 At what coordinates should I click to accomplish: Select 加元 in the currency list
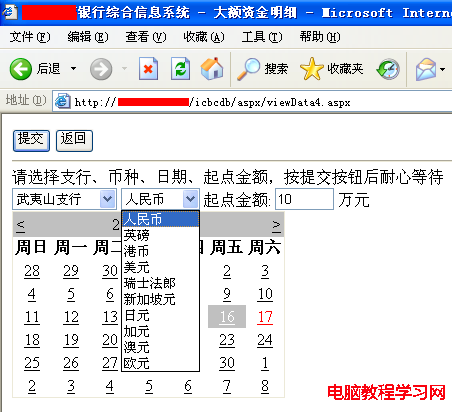coord(160,331)
